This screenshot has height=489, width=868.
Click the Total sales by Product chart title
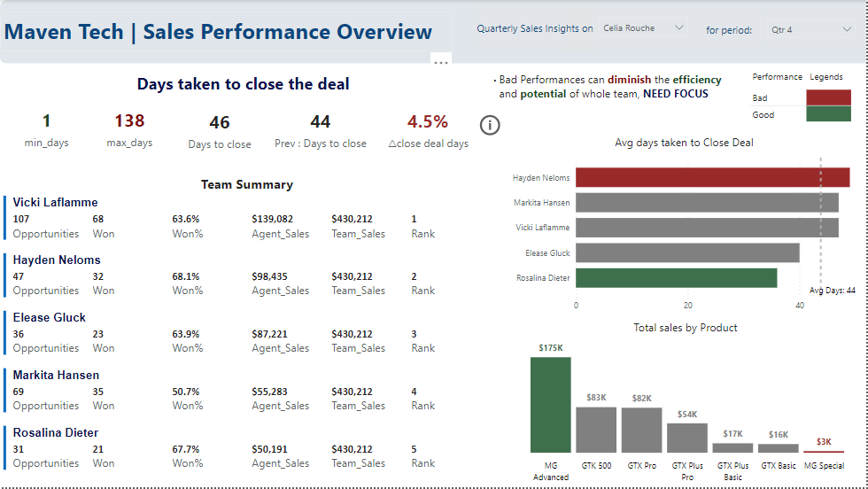[x=686, y=327]
